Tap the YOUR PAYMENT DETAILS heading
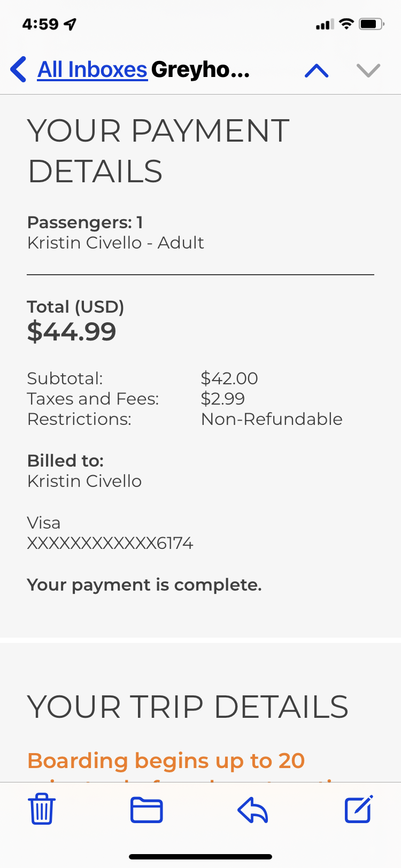This screenshot has width=401, height=868. point(158,151)
